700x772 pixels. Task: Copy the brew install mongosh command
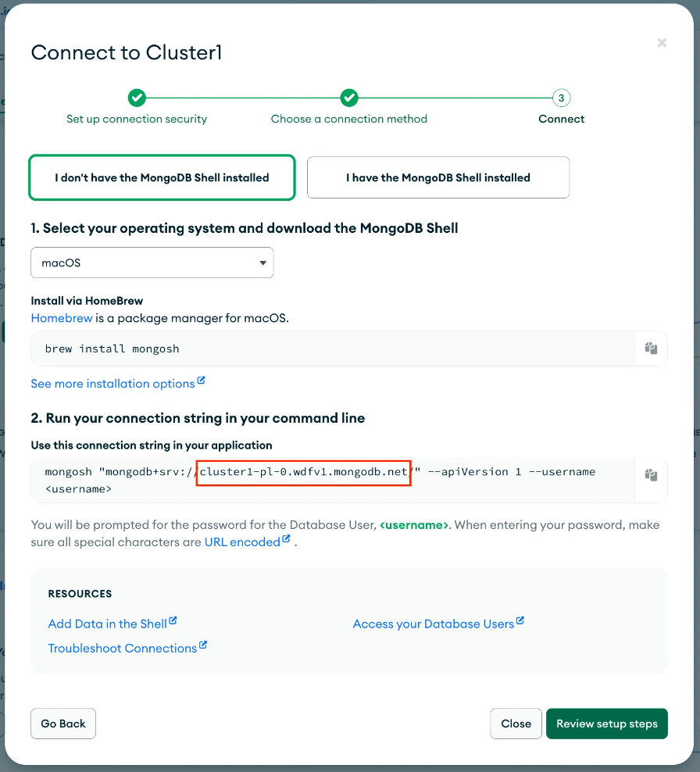(651, 348)
